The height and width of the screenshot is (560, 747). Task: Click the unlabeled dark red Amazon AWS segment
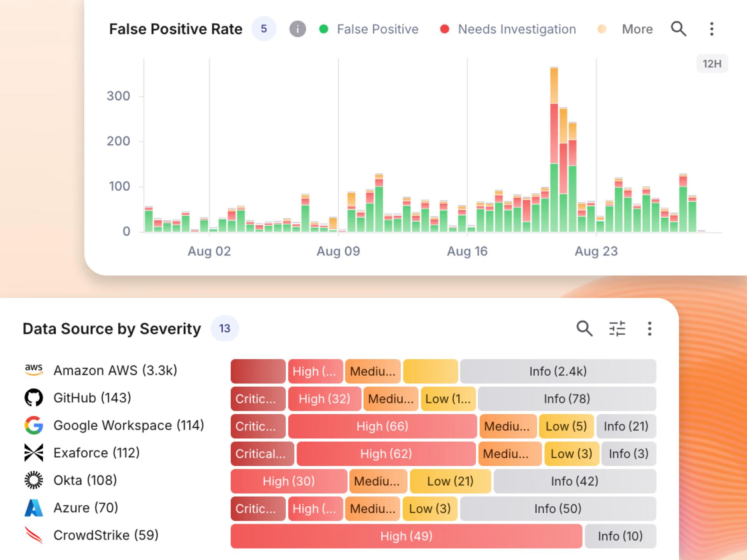click(258, 371)
